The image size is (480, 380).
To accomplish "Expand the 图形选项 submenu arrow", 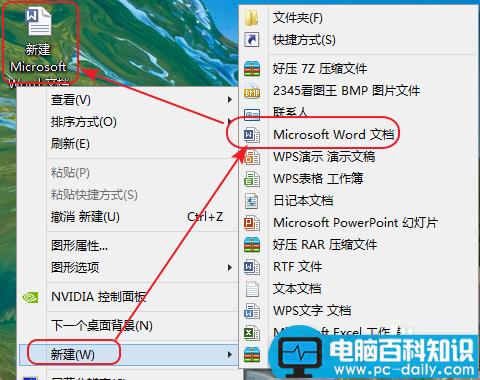I will 229,267.
